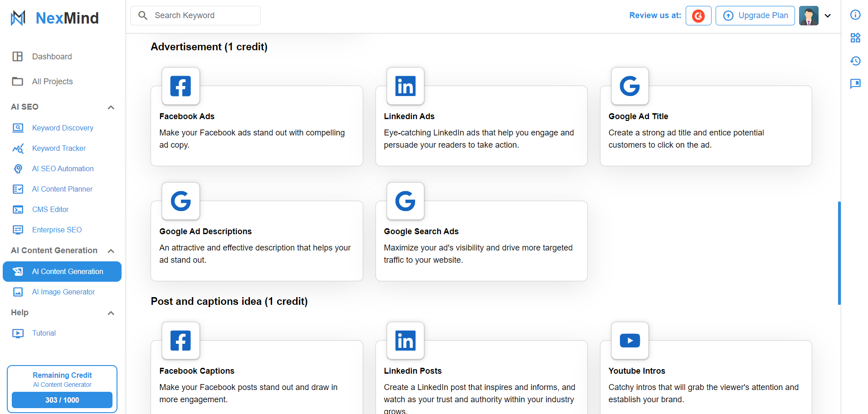The height and width of the screenshot is (414, 868).
Task: Open the Google Search Ads card title
Action: 421,231
